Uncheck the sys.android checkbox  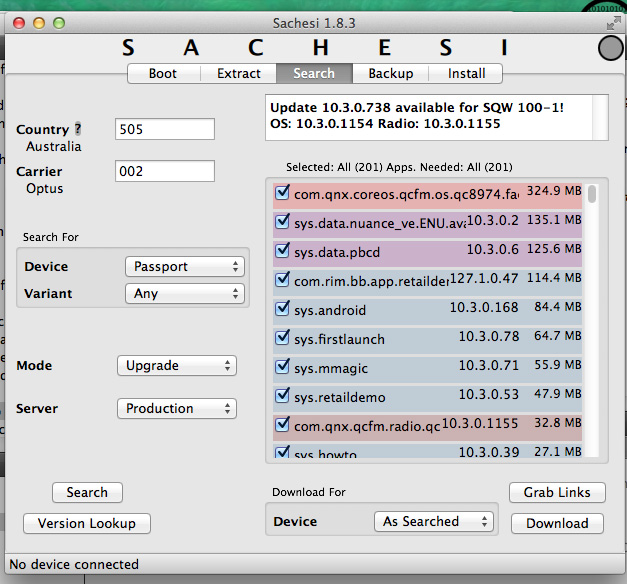pos(282,308)
